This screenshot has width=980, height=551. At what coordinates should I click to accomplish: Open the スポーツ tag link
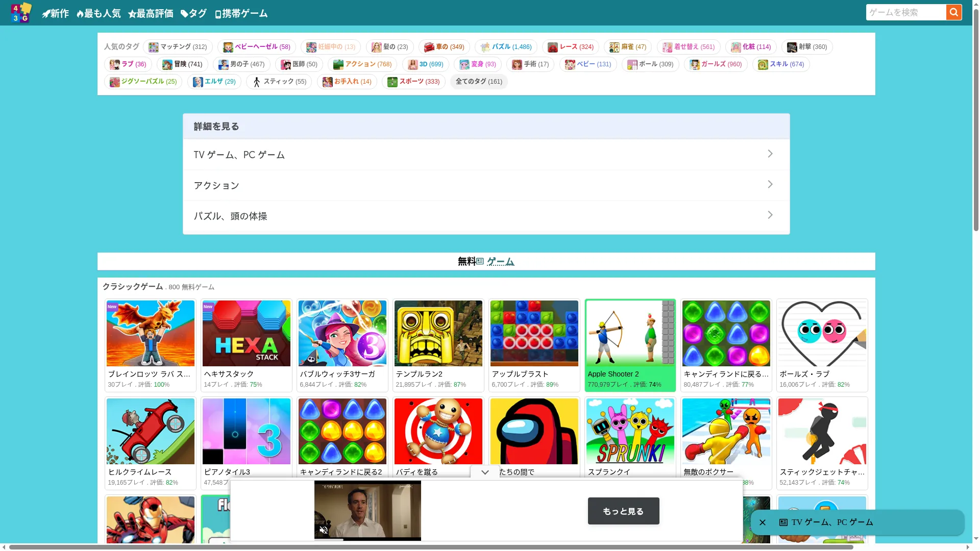click(x=413, y=82)
